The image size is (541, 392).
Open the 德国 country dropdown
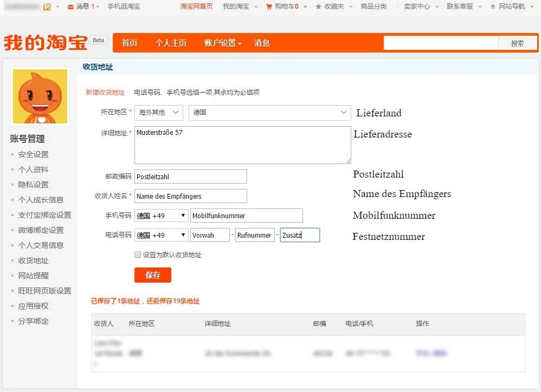click(x=270, y=113)
